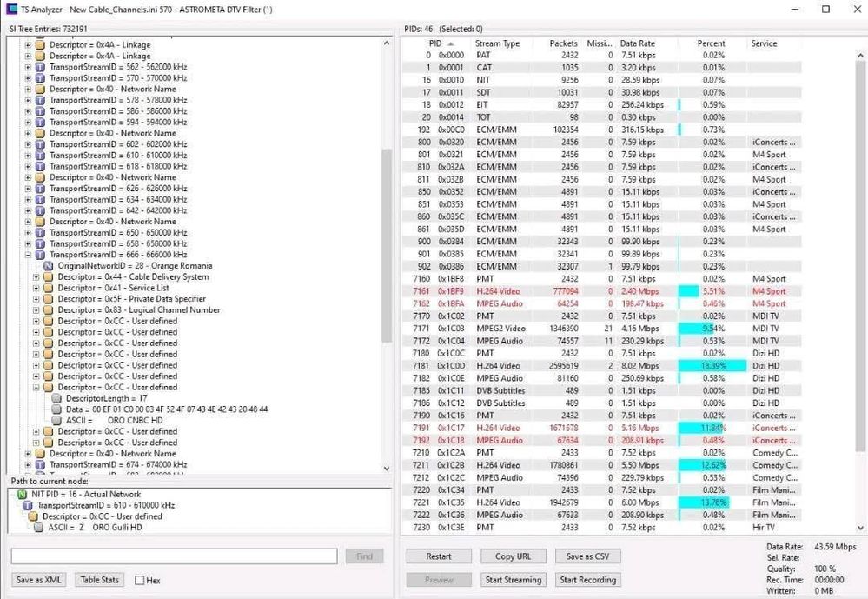This screenshot has width=868, height=599.
Task: Sort the list by Stream Type column
Action: pyautogui.click(x=497, y=43)
